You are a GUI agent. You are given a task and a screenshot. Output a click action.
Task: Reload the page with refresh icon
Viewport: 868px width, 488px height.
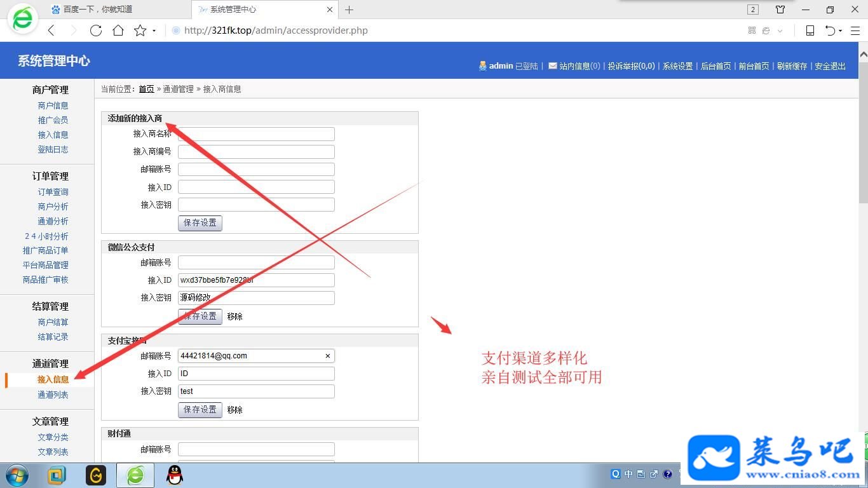click(x=96, y=30)
